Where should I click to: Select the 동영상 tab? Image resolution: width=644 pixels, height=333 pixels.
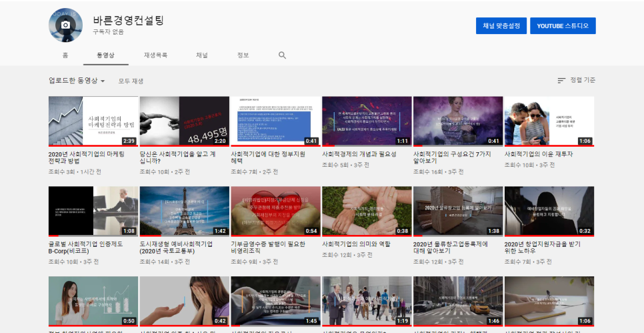click(x=105, y=55)
